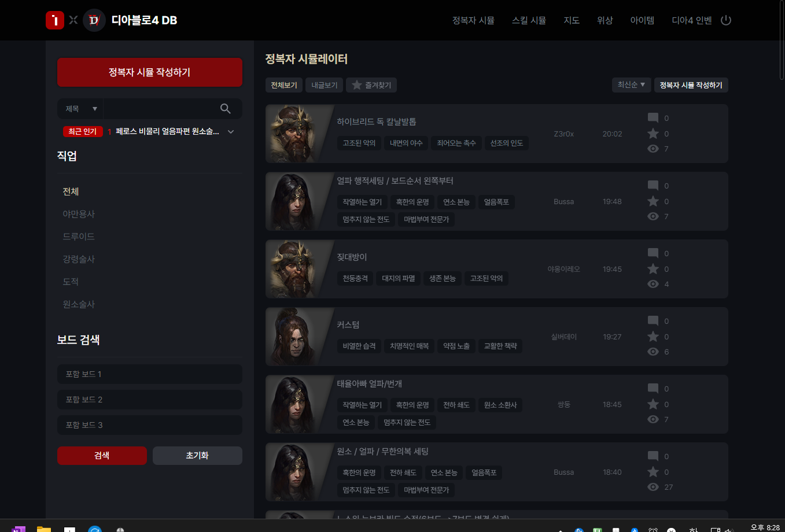Click eye icon on 얼파 행적세팅 row
This screenshot has width=785, height=532.
pos(653,216)
